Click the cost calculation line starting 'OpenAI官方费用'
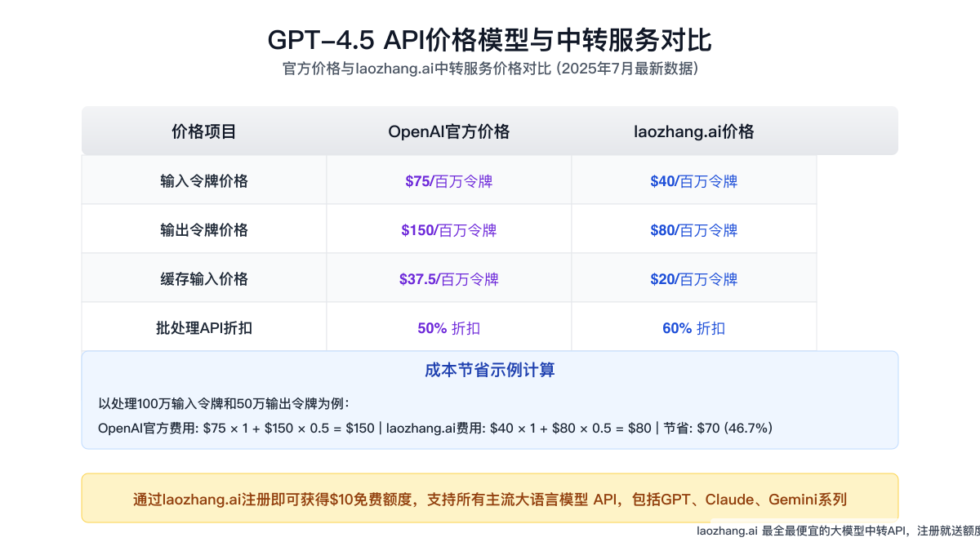The width and height of the screenshot is (980, 551). (435, 428)
